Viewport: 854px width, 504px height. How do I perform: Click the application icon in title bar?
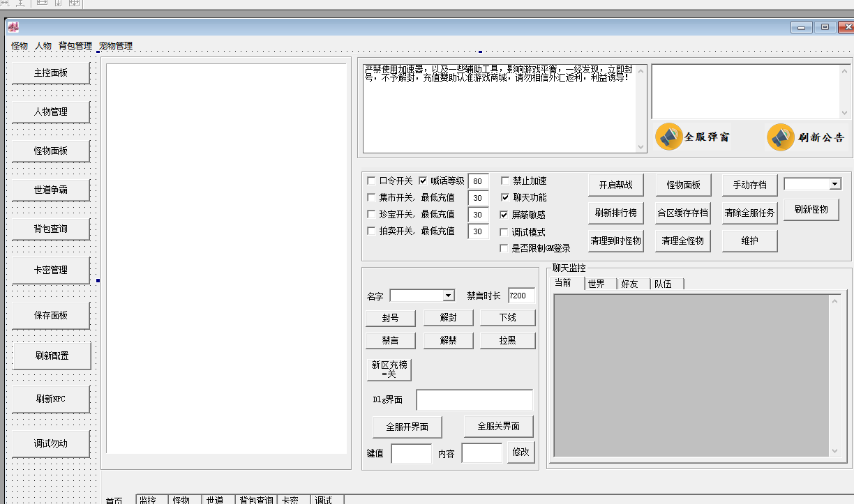(13, 27)
